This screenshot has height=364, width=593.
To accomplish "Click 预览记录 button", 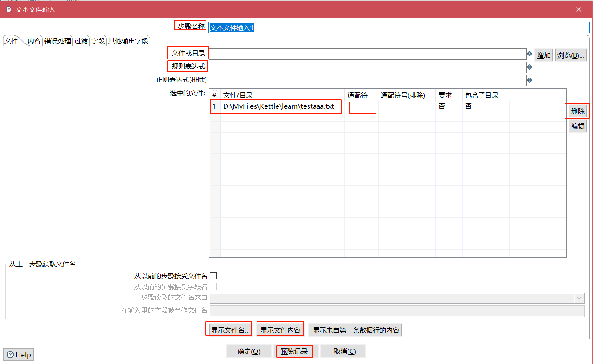I will pyautogui.click(x=294, y=352).
